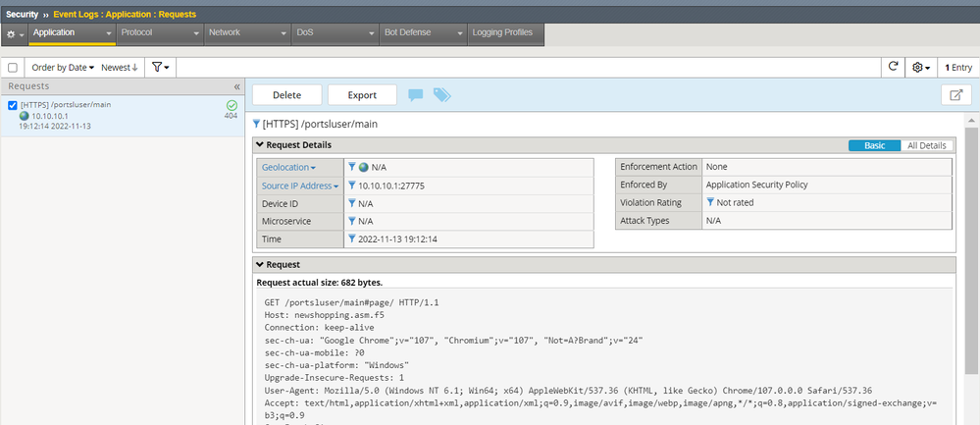Click the refresh requests list icon
The image size is (980, 425).
[893, 68]
